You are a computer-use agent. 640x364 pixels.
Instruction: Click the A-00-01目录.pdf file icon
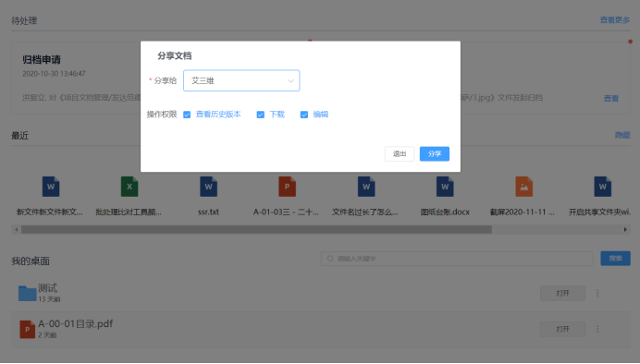(28, 329)
